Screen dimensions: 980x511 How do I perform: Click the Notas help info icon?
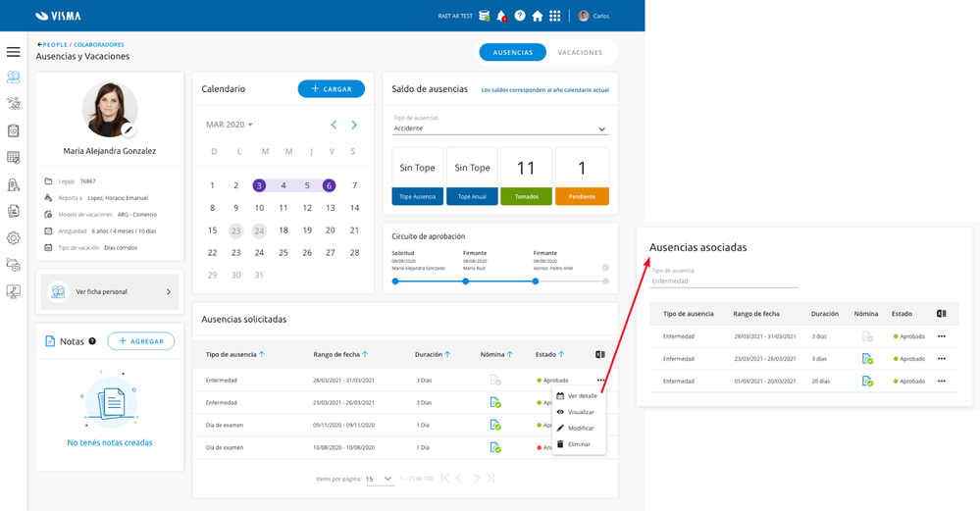point(92,341)
